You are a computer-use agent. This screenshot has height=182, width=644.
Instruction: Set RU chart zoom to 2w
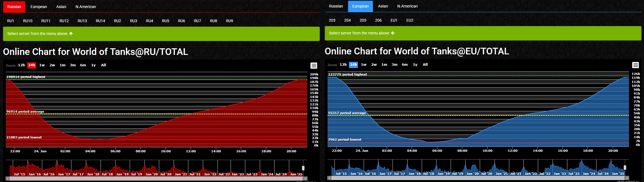click(x=52, y=65)
